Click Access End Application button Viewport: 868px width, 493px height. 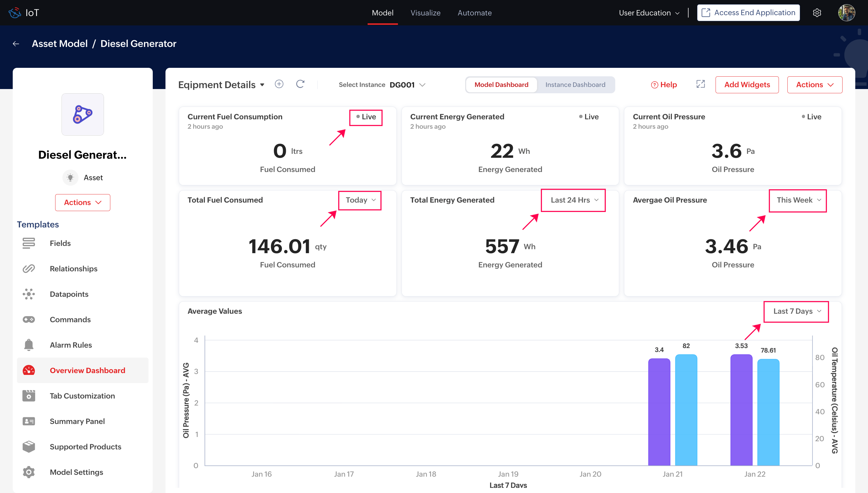click(748, 13)
